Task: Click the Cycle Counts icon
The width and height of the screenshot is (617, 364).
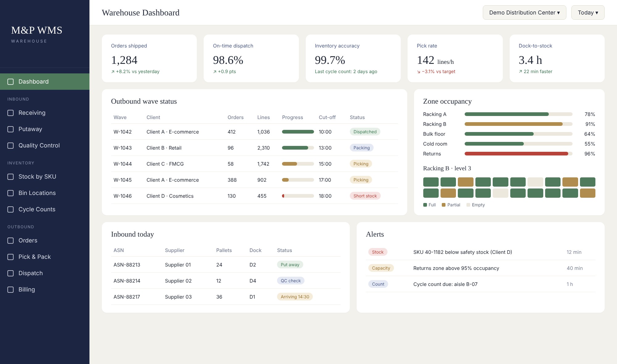Action: coord(10,209)
